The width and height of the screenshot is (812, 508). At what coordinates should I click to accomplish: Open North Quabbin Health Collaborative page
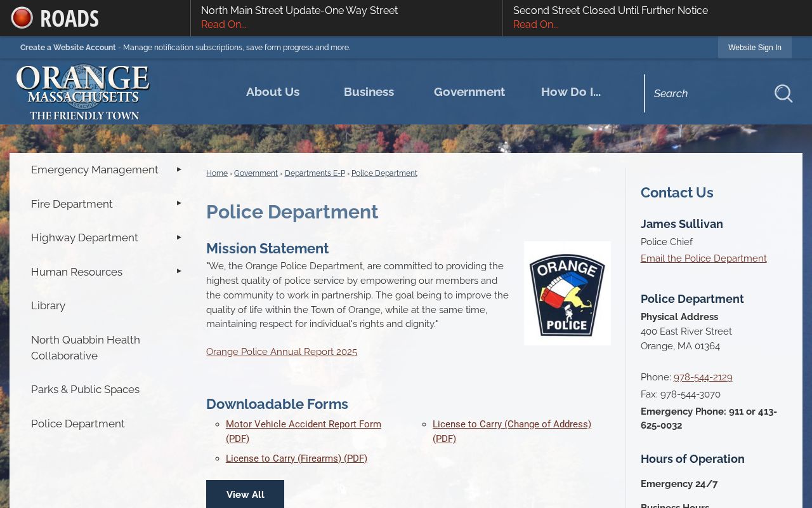(x=86, y=347)
